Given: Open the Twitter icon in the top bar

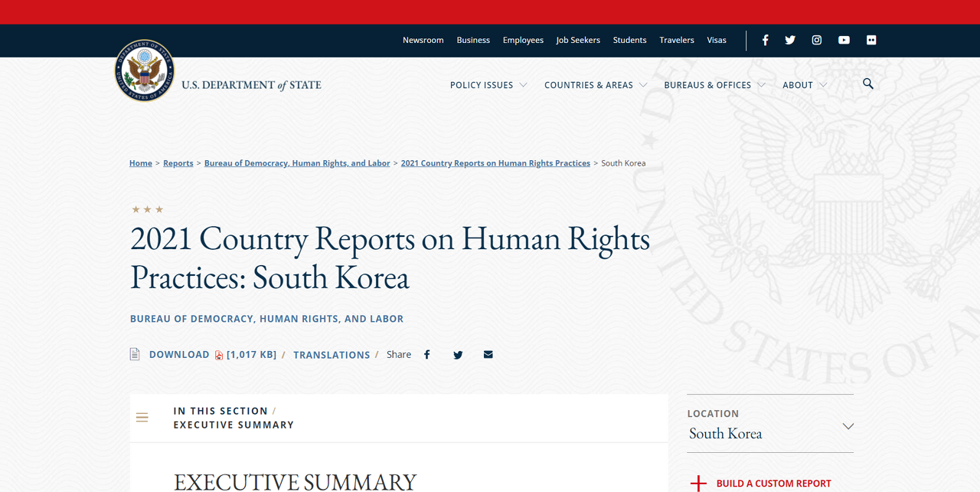Looking at the screenshot, I should tap(790, 40).
